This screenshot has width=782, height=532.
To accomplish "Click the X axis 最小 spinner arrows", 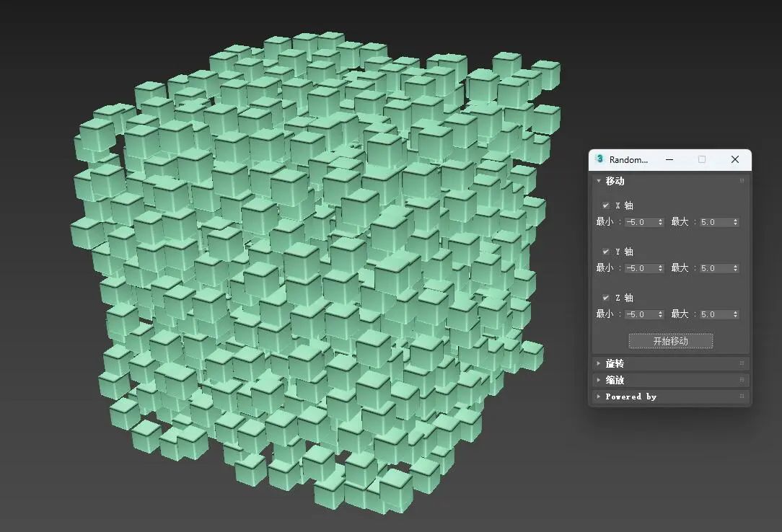I will coord(660,222).
